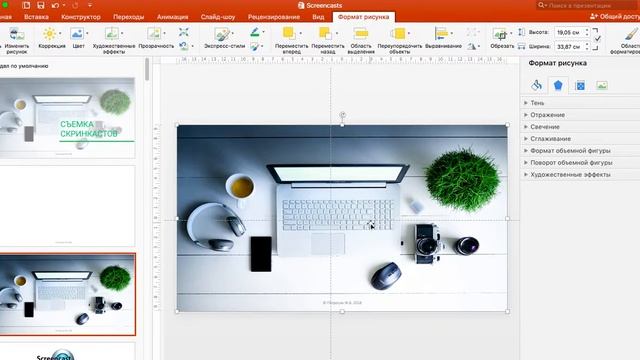Click the Прозрачность icon

(153, 33)
